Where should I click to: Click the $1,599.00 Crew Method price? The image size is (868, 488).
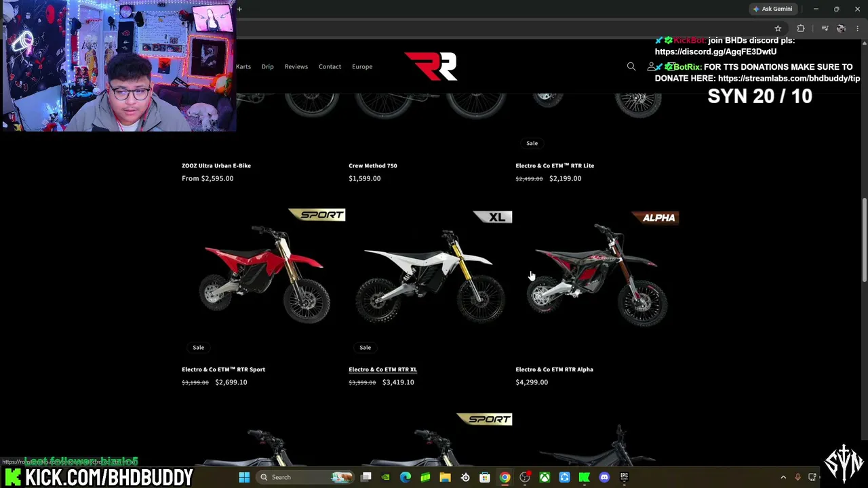[x=365, y=178]
